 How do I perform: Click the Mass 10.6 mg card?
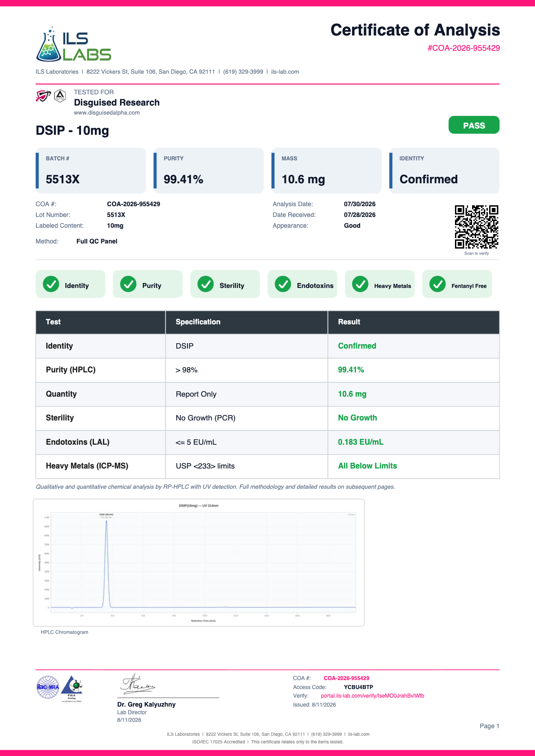(x=326, y=171)
